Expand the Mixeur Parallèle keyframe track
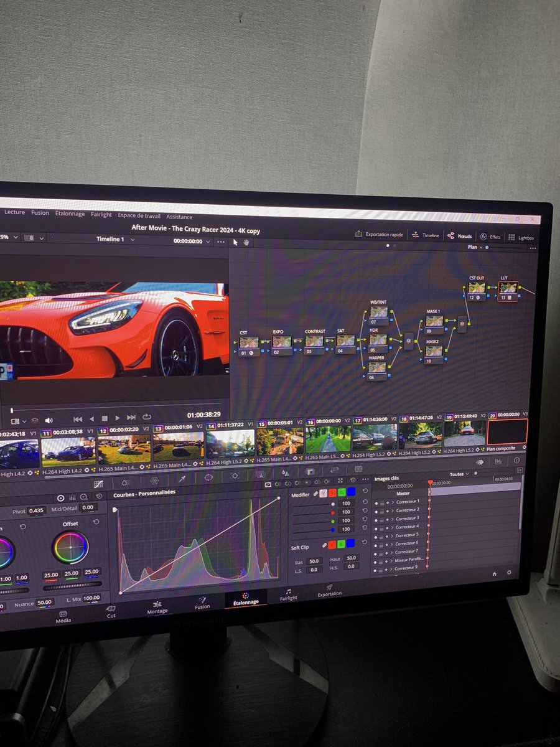 click(x=391, y=560)
